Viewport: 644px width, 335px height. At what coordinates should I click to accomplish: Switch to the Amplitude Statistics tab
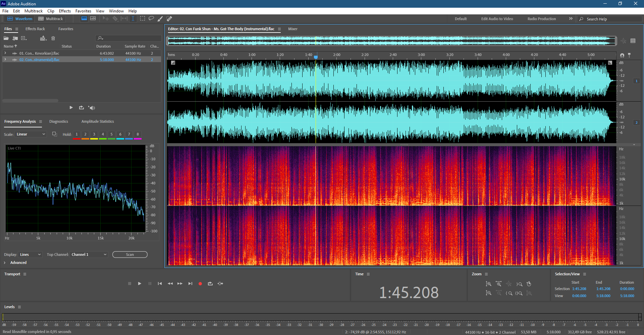pyautogui.click(x=98, y=121)
